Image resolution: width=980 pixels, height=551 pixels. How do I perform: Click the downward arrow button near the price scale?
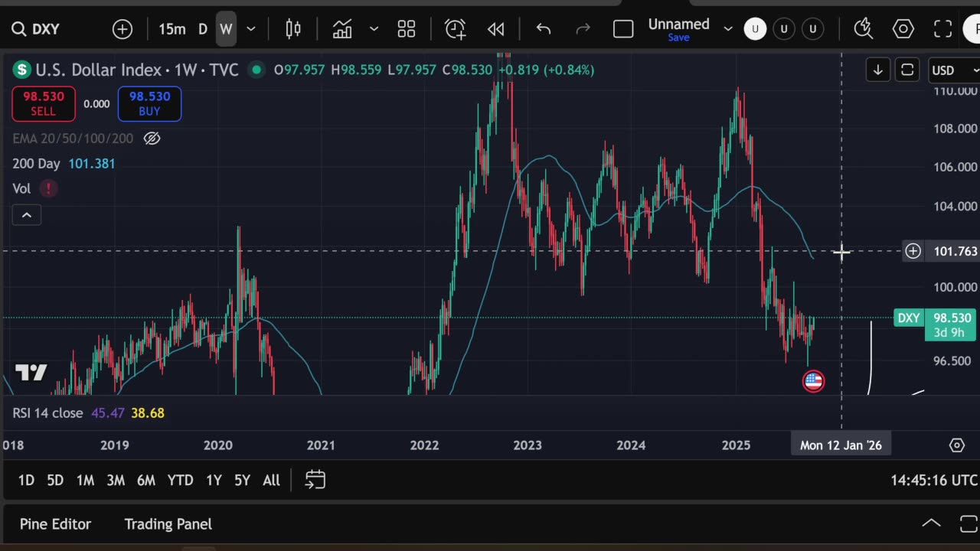(x=878, y=70)
